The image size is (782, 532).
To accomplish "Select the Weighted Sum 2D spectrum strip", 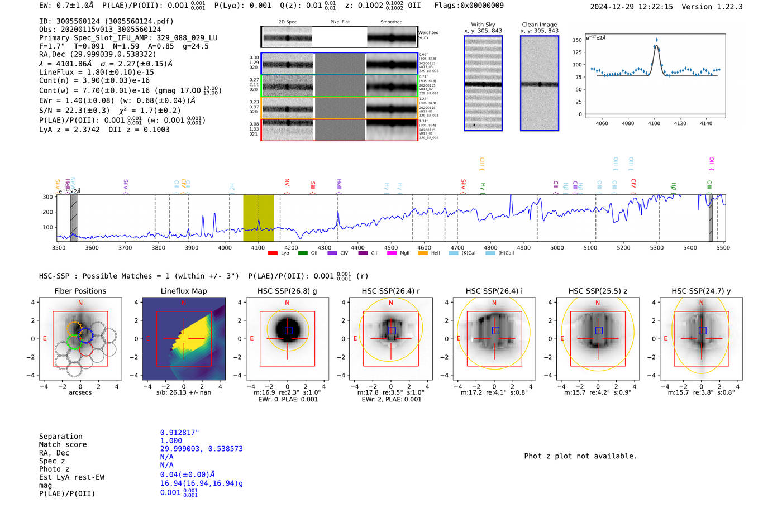I will (x=340, y=37).
